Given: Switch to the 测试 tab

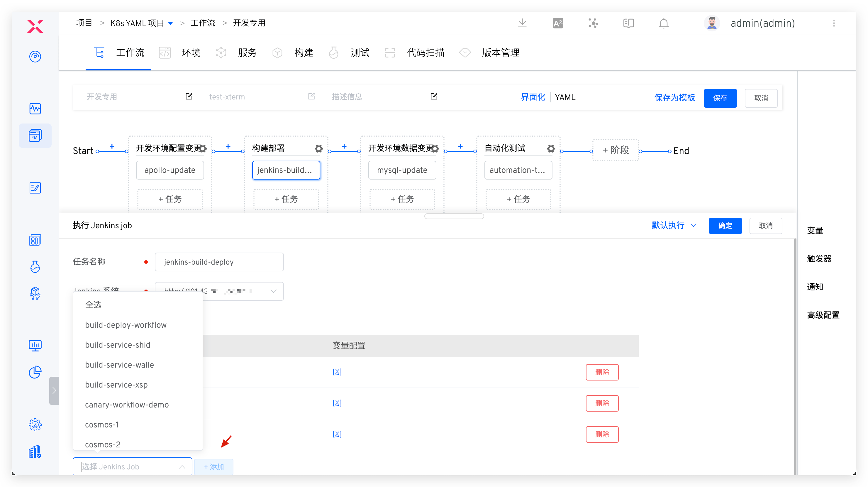Looking at the screenshot, I should click(x=349, y=53).
